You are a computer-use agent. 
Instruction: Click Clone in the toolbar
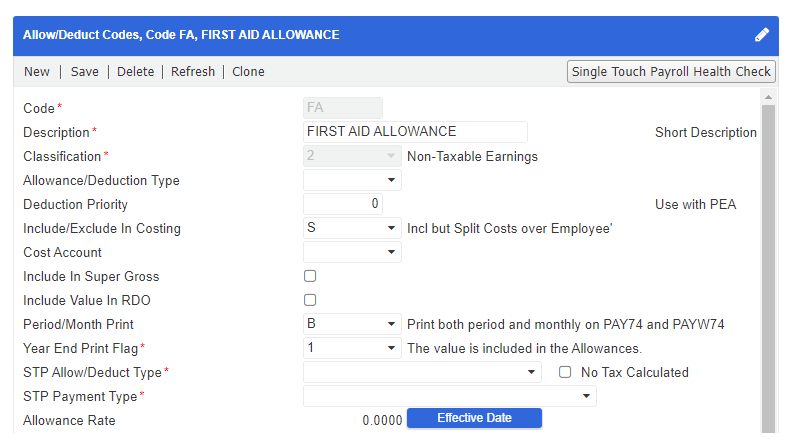[x=249, y=72]
